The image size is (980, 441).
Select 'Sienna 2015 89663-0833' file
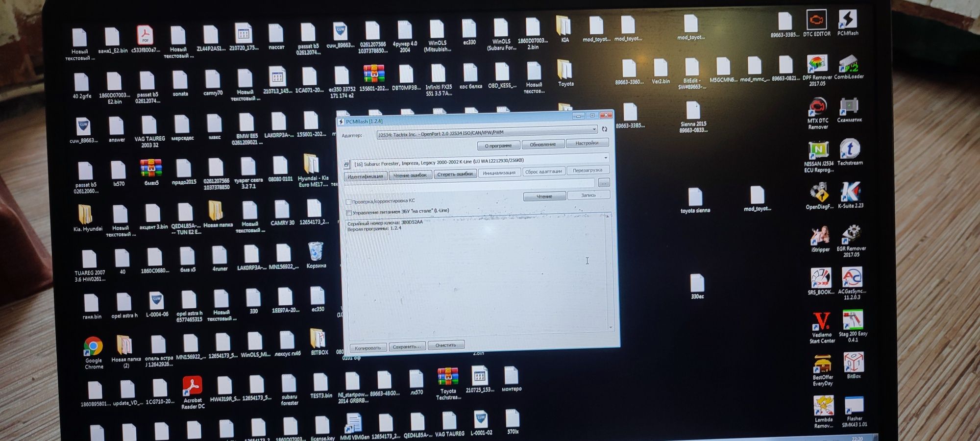[693, 118]
